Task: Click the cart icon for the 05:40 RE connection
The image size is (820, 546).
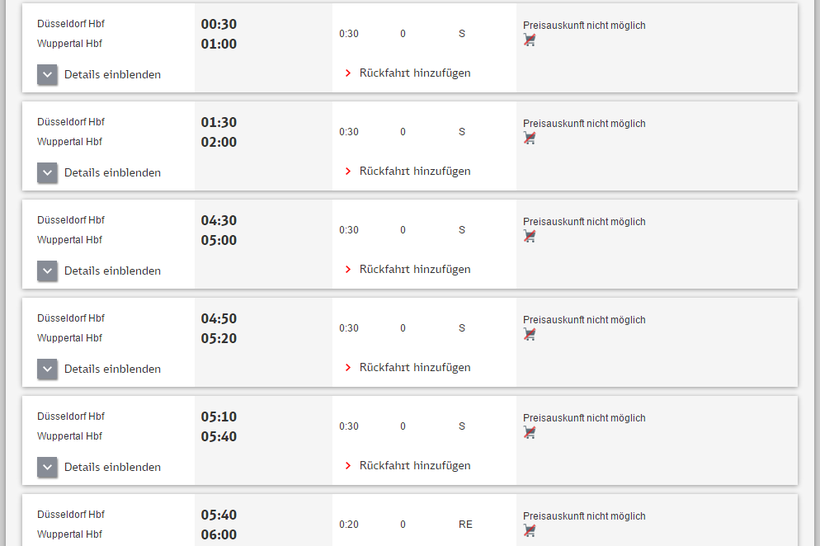Action: (x=529, y=530)
